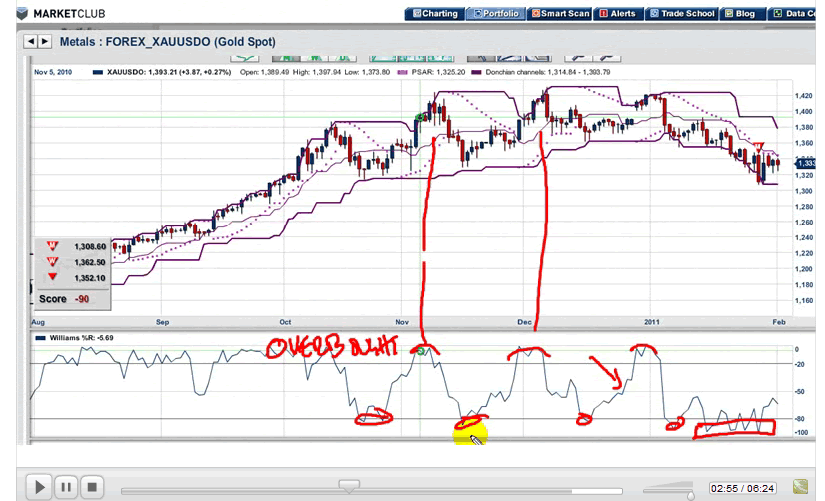Click the Nov 5, 2010 date label
The height and width of the screenshot is (501, 825).
53,72
